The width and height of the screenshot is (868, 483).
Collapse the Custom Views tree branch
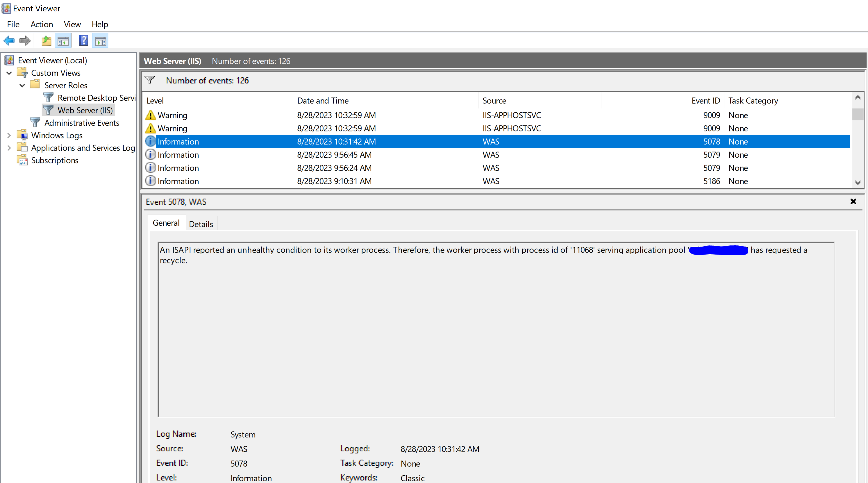9,72
